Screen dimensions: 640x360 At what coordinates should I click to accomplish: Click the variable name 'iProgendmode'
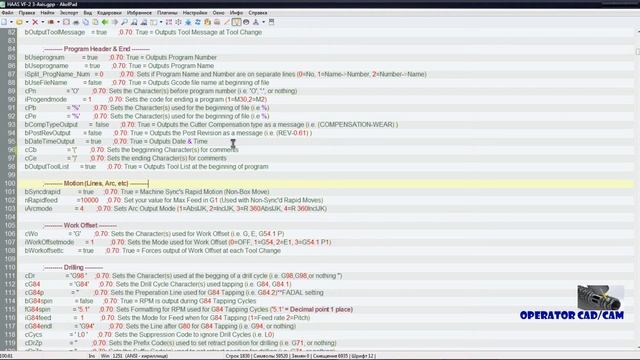click(x=46, y=99)
